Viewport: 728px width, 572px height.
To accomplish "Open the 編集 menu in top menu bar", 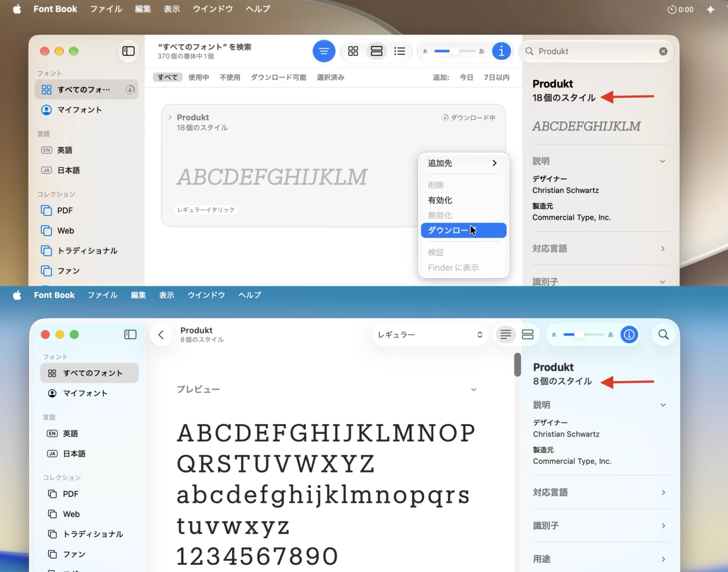I will [143, 9].
